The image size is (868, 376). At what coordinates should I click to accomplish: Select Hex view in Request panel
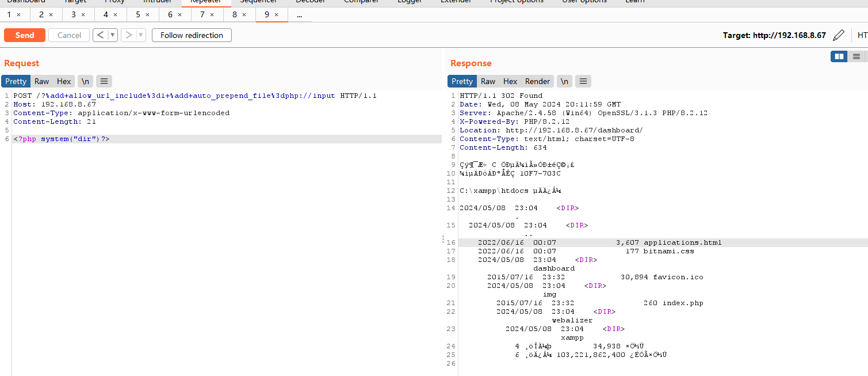[64, 81]
